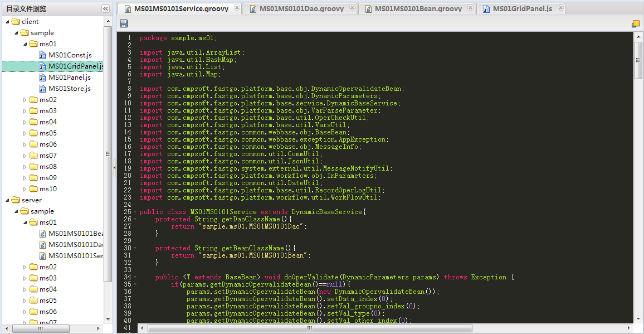
Task: Expand the client ms09 folder
Action: (x=25, y=177)
